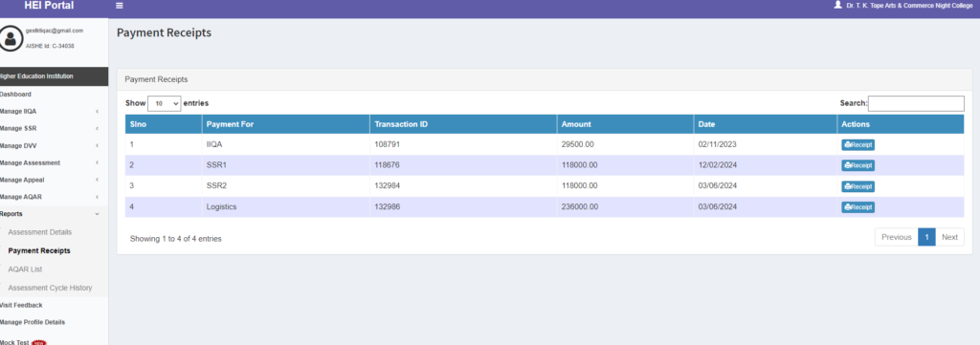Click the user profile icon in header
980x345 pixels.
tap(837, 5)
